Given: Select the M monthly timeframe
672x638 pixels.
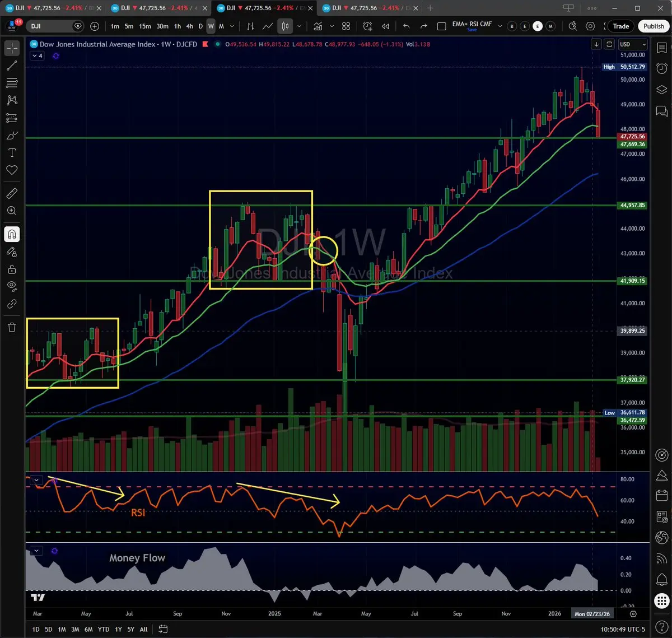Looking at the screenshot, I should (221, 26).
